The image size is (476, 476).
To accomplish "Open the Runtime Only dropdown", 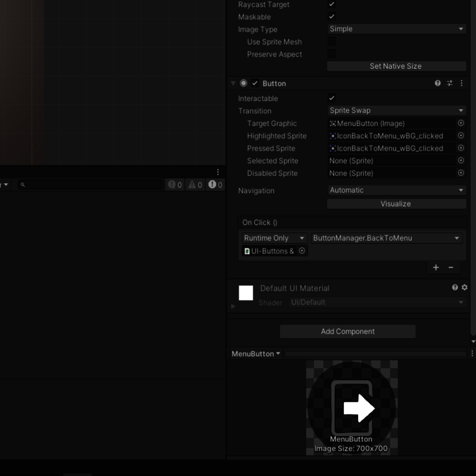I will [275, 238].
